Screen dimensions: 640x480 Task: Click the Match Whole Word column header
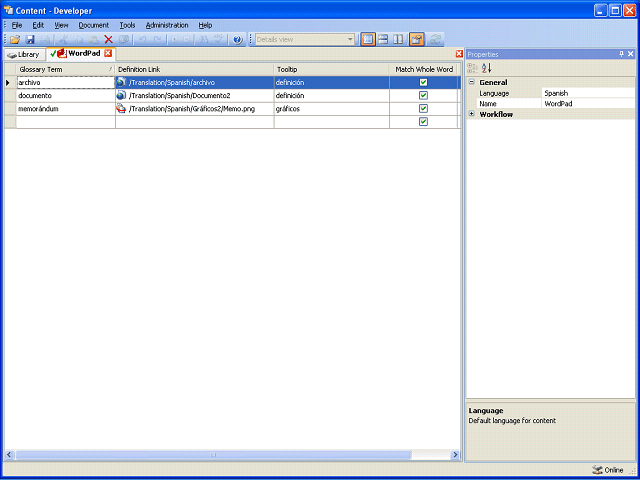click(424, 69)
